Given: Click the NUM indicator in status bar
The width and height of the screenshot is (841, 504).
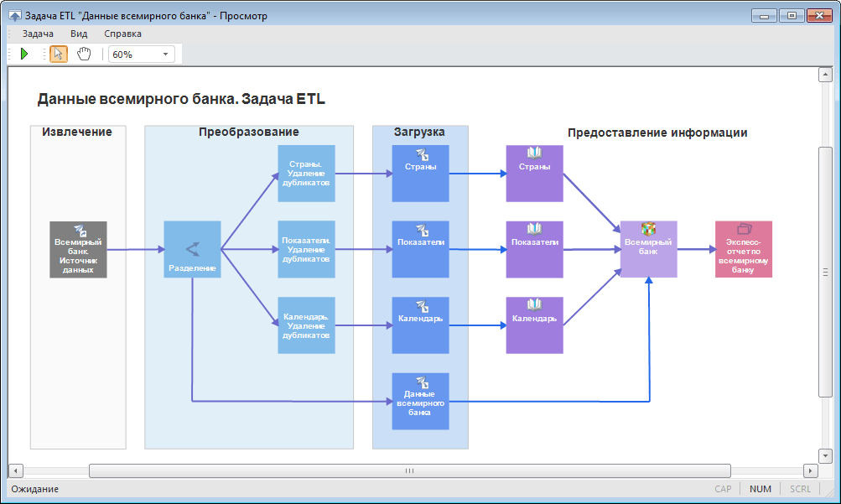Looking at the screenshot, I should pos(760,489).
